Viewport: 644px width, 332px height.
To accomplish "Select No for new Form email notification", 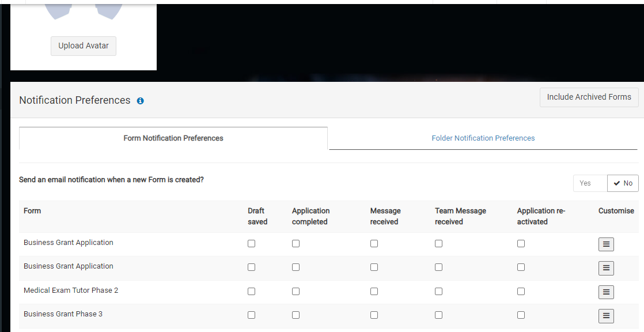I will point(623,183).
